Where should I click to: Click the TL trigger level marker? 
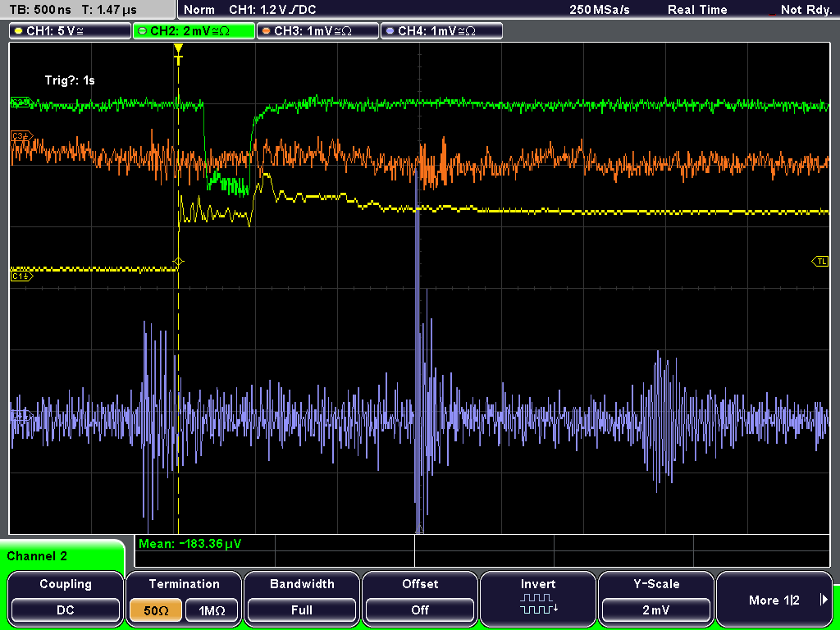[820, 262]
